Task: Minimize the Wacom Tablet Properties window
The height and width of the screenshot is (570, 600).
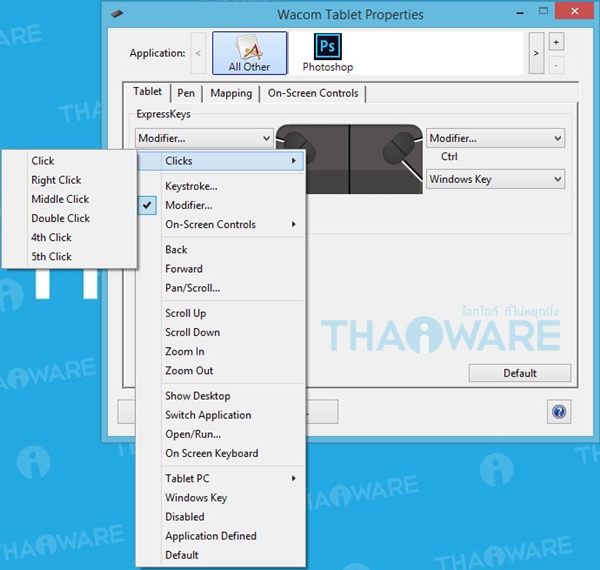Action: tap(520, 13)
